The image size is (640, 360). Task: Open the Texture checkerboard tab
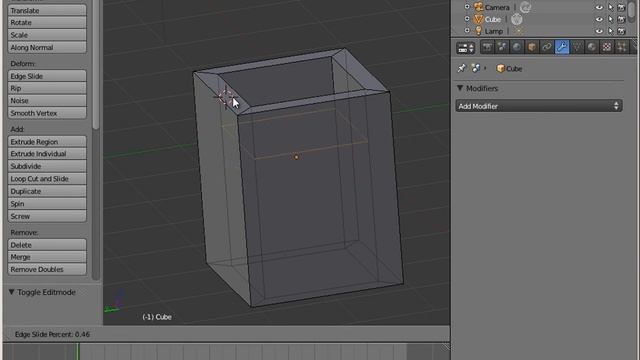pos(607,47)
